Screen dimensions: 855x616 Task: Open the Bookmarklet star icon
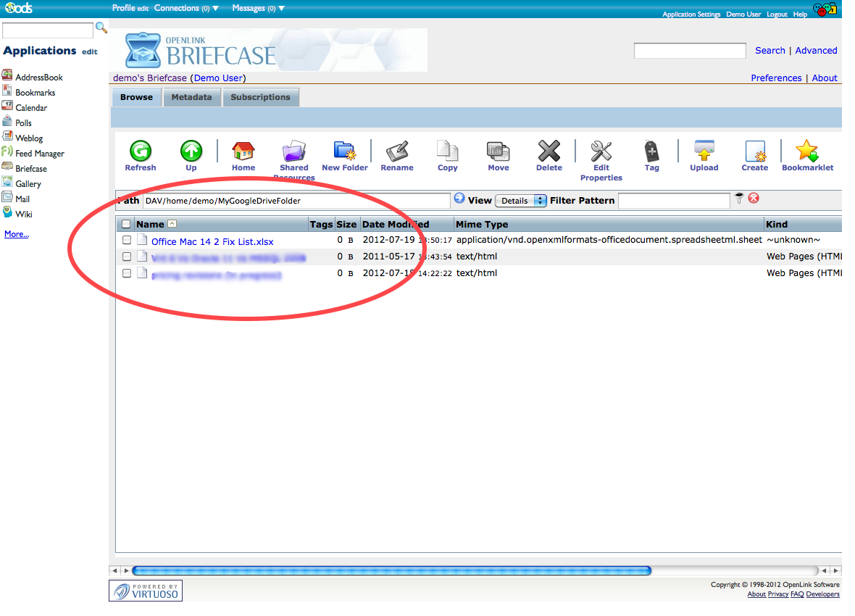point(806,151)
